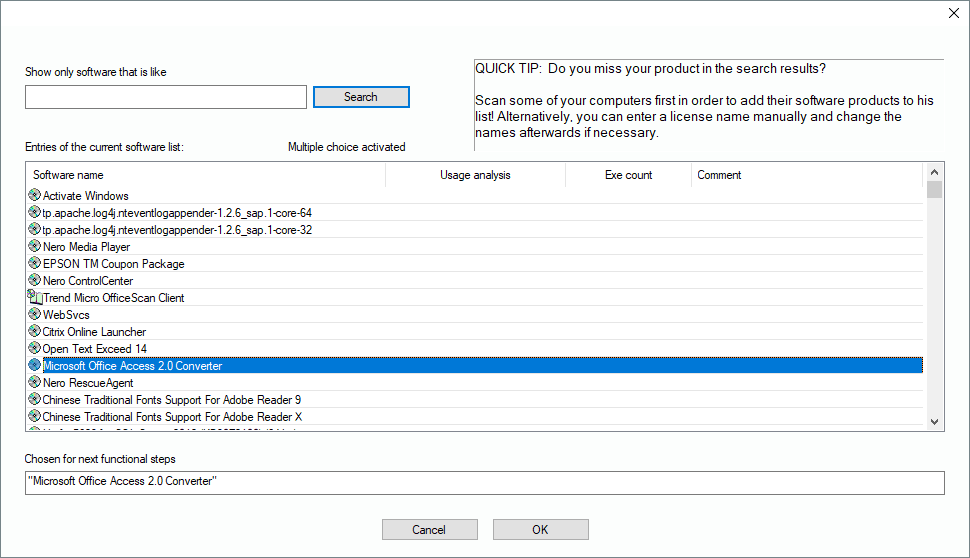This screenshot has height=558, width=970.
Task: Click the icon beside EPSON TM Coupon Package
Action: tap(35, 264)
